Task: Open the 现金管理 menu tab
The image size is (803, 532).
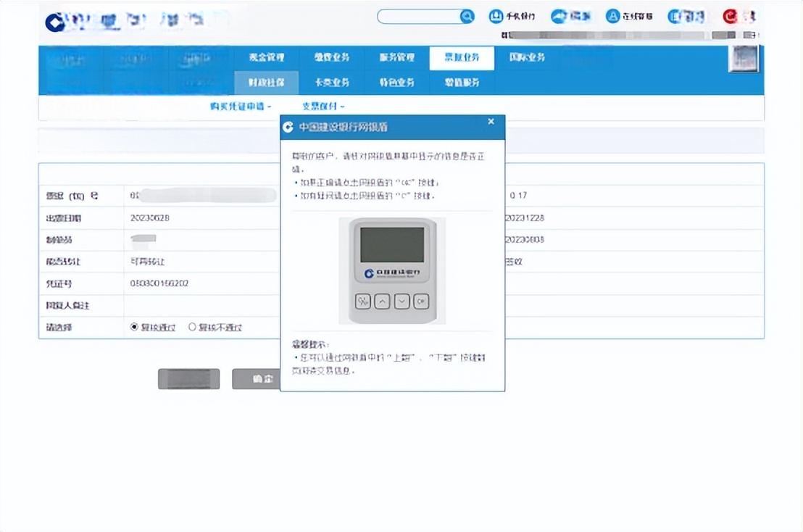Action: point(266,57)
